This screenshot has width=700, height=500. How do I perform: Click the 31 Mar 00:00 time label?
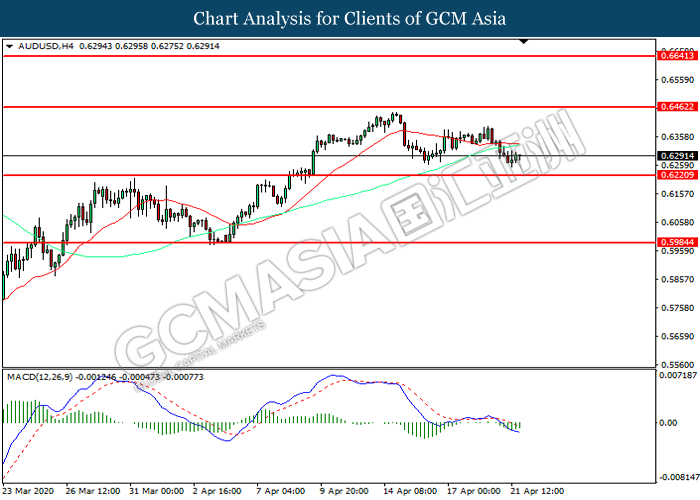pos(157,491)
